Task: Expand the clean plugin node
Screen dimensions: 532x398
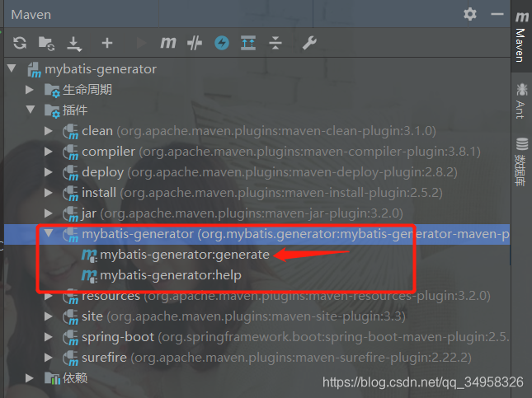Action: pos(49,131)
